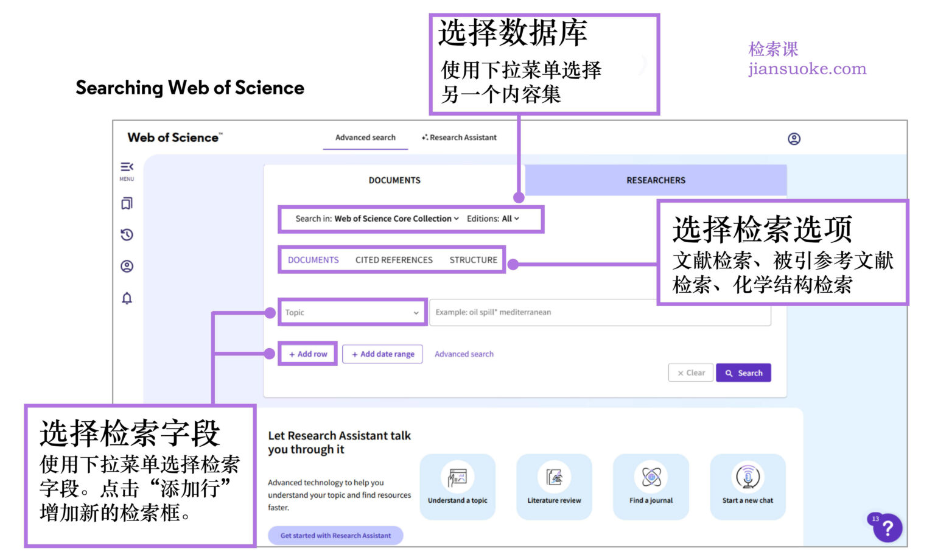Screen dimensions: 935x560
Task: Click the Search button
Action: click(x=743, y=373)
